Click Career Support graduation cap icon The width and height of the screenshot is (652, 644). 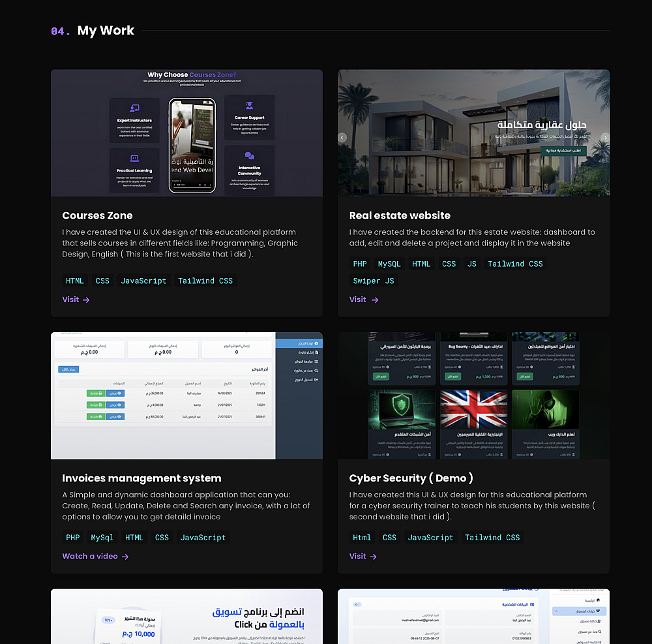point(250,106)
